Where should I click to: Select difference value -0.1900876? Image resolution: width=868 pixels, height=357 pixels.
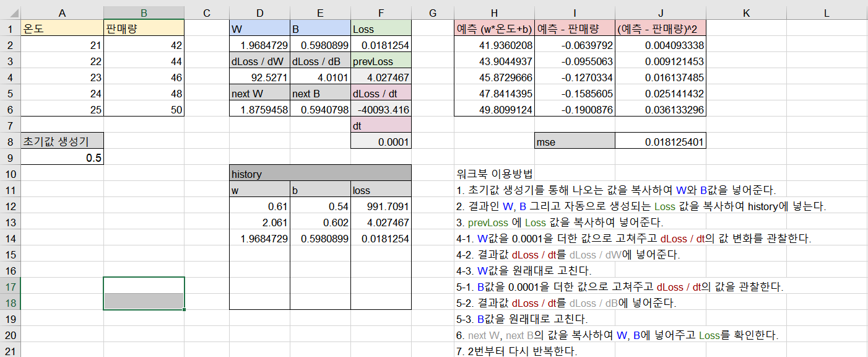(575, 109)
